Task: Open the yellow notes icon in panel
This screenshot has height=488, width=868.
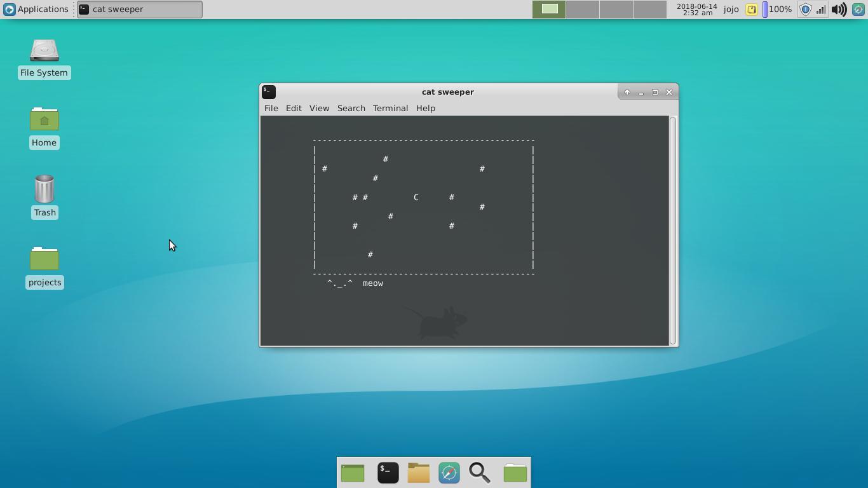Action: [751, 10]
